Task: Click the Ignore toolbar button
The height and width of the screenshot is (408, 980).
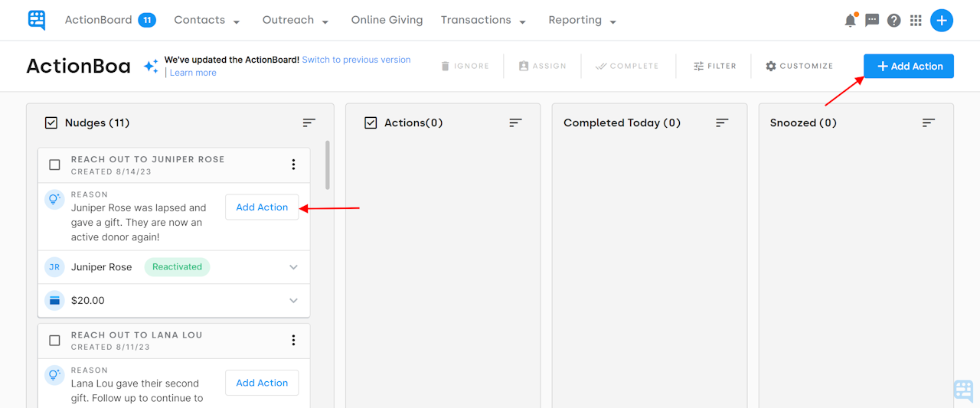Action: (465, 66)
